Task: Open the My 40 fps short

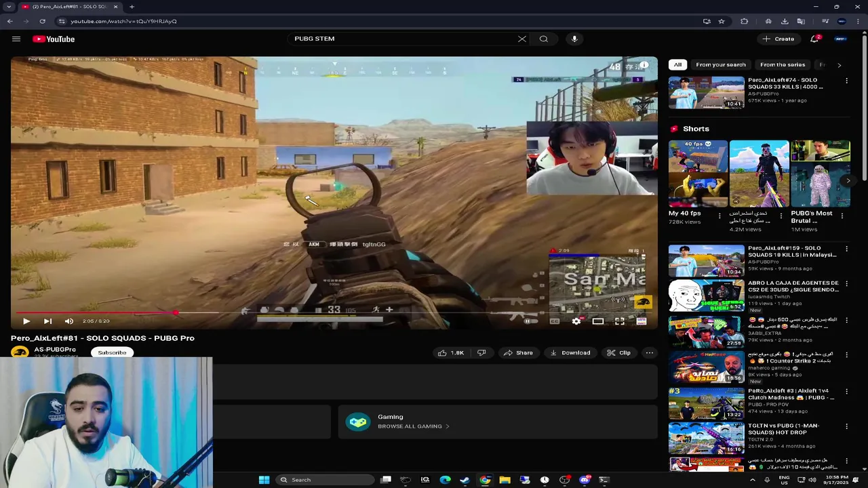Action: click(697, 173)
